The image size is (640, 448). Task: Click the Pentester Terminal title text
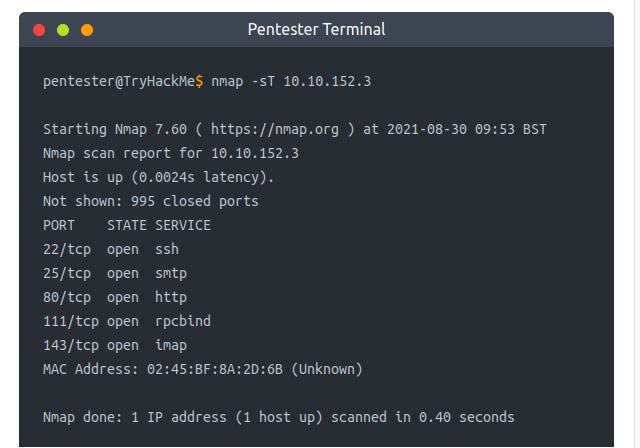click(316, 30)
